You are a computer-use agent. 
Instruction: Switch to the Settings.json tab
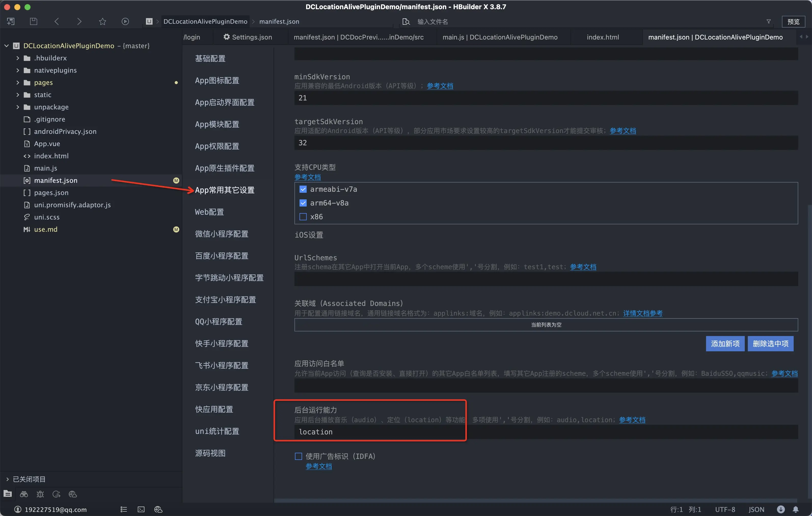tap(248, 37)
